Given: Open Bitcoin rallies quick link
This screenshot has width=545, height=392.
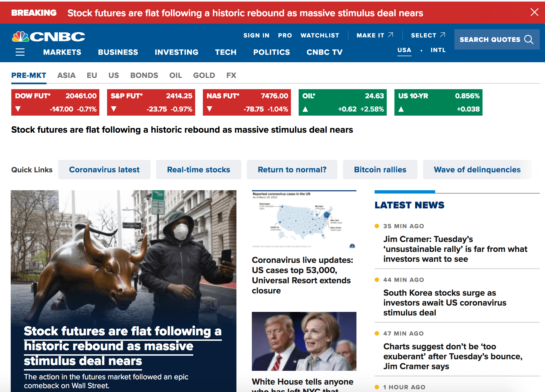Looking at the screenshot, I should click(380, 170).
